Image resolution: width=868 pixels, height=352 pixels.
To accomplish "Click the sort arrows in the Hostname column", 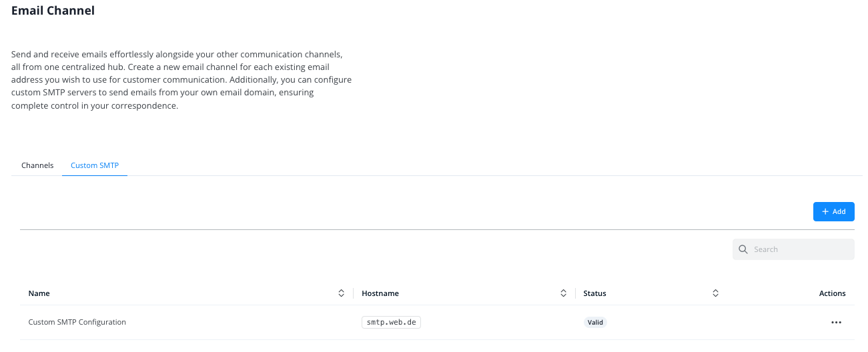I will pyautogui.click(x=563, y=293).
